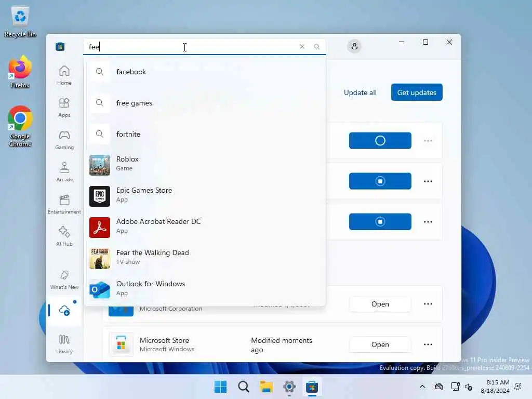The height and width of the screenshot is (399, 532).
Task: Click the Outlook icon thumbnail
Action: point(100,290)
